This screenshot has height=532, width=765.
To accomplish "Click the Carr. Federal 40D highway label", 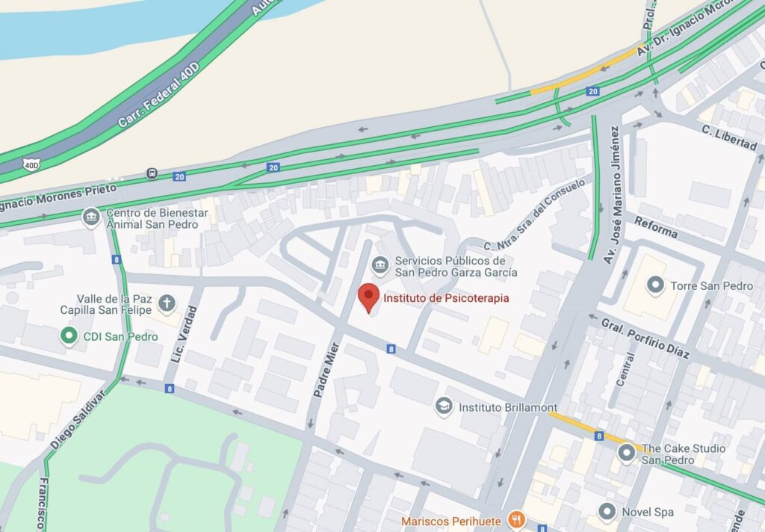I will click(x=158, y=95).
